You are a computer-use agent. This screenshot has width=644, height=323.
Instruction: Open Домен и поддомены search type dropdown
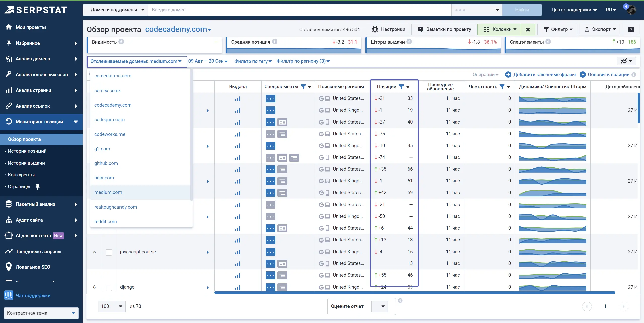click(x=115, y=10)
